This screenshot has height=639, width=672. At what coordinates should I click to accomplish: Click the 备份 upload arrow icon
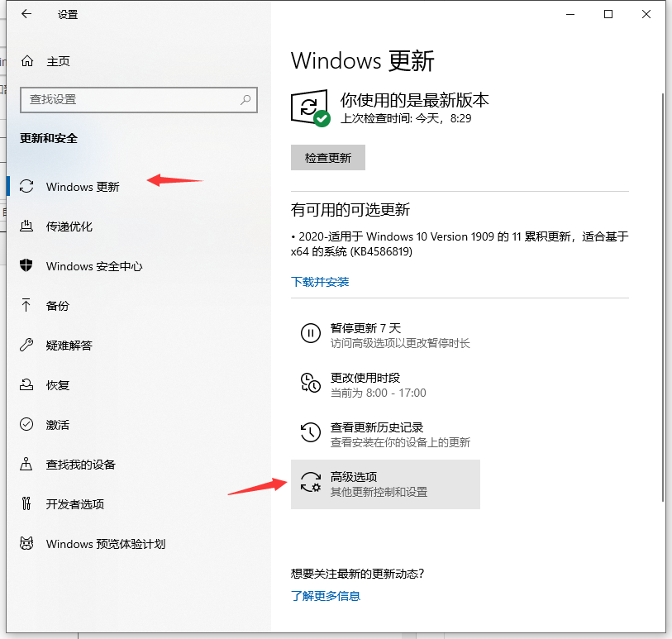(26, 305)
